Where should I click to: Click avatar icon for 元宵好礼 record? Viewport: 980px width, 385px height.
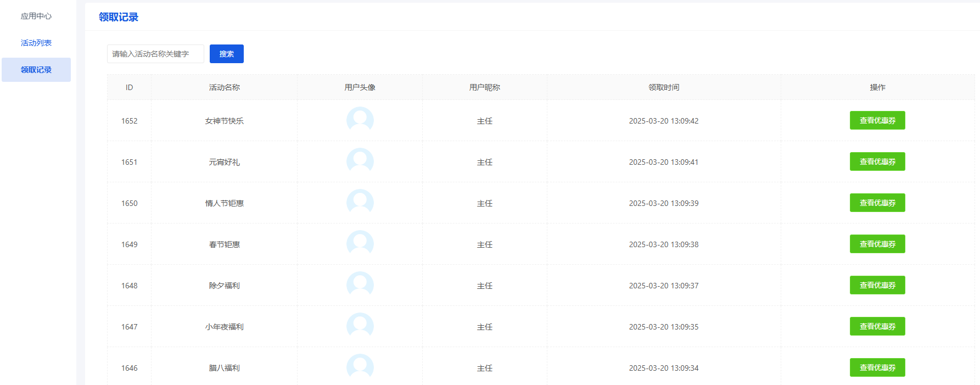pos(360,161)
